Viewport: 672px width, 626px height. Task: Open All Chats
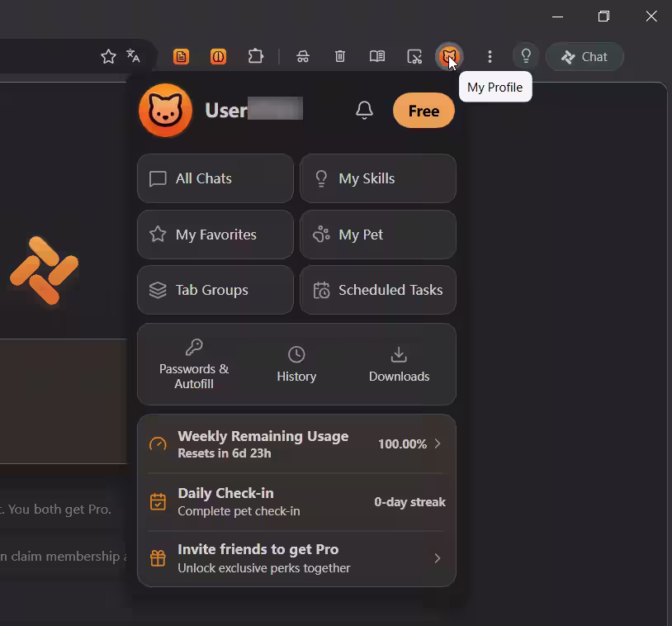point(215,178)
